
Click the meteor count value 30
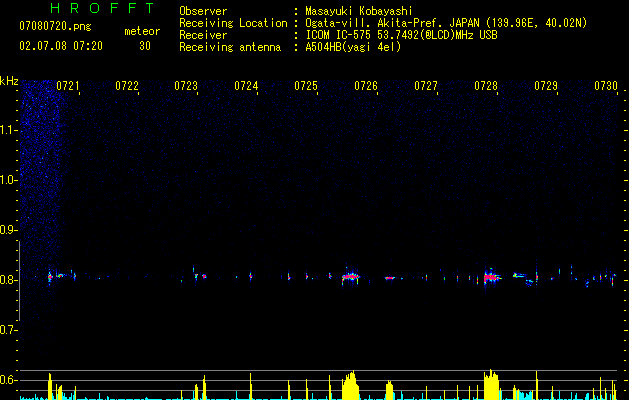(145, 46)
